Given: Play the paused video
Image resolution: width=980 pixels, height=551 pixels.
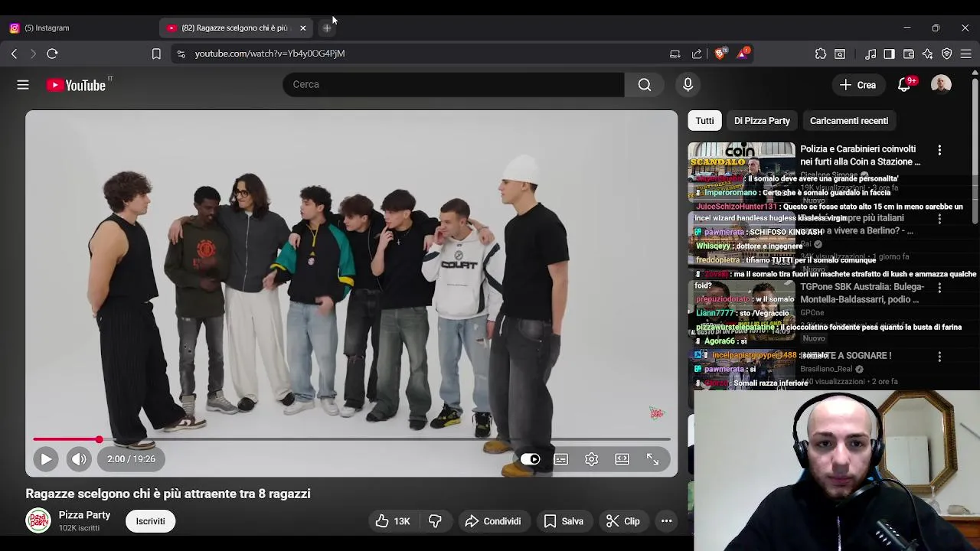Looking at the screenshot, I should click(x=45, y=459).
